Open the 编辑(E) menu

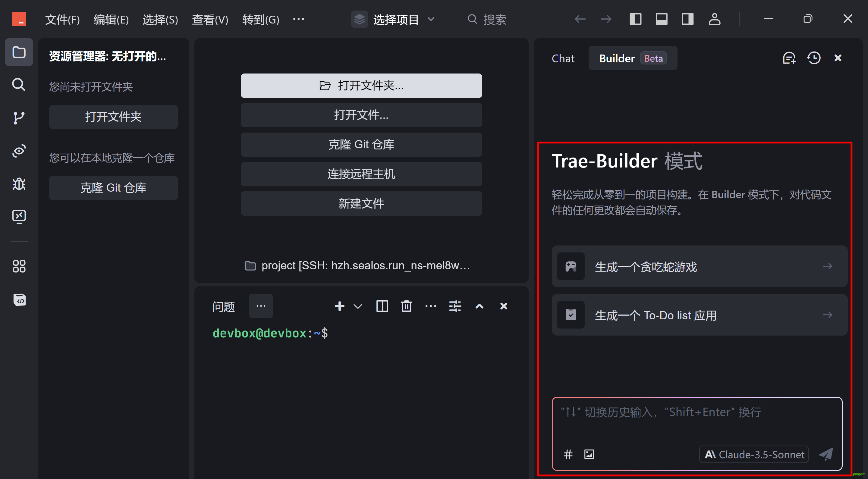click(x=111, y=20)
